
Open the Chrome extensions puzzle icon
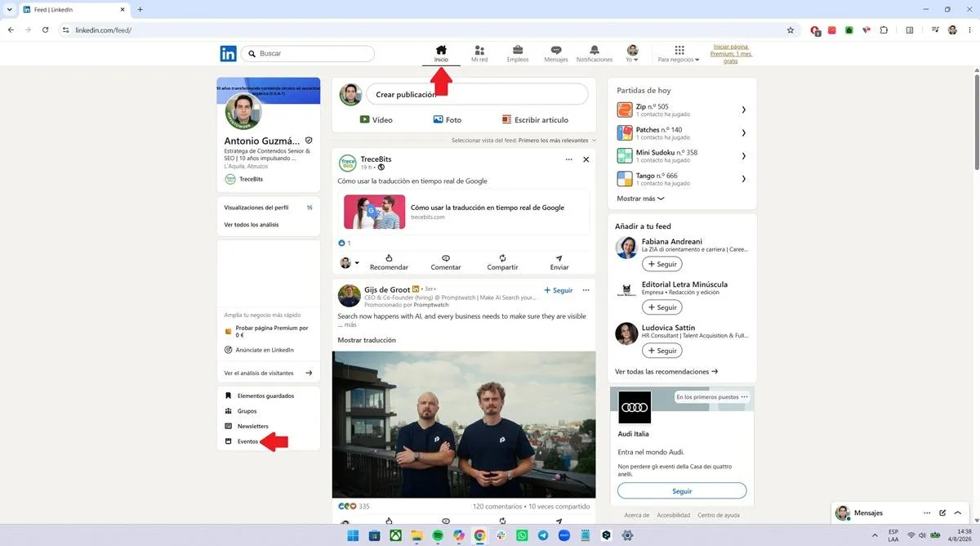point(884,30)
